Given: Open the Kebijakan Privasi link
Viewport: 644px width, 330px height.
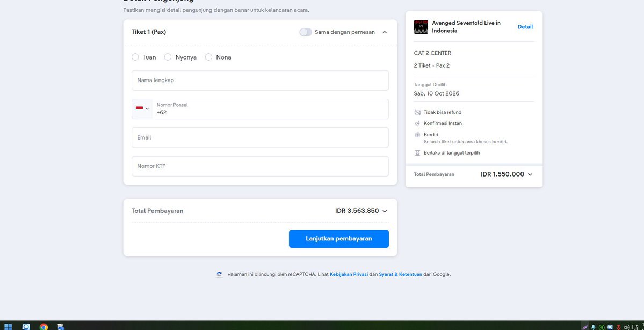Looking at the screenshot, I should pyautogui.click(x=349, y=274).
